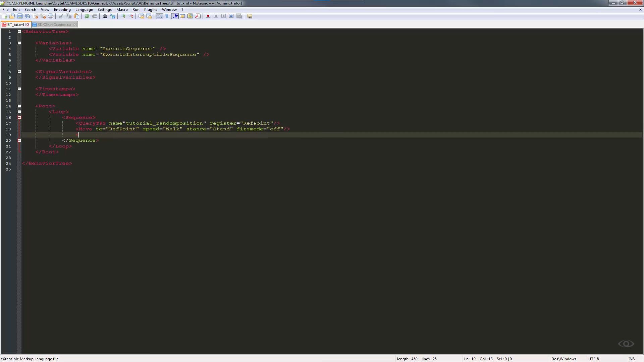Click the Zoom in toolbar icon
The width and height of the screenshot is (644, 362).
coord(123,16)
